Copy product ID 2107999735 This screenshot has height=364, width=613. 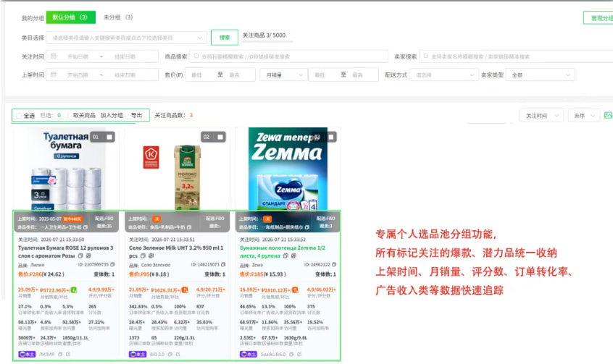112,264
